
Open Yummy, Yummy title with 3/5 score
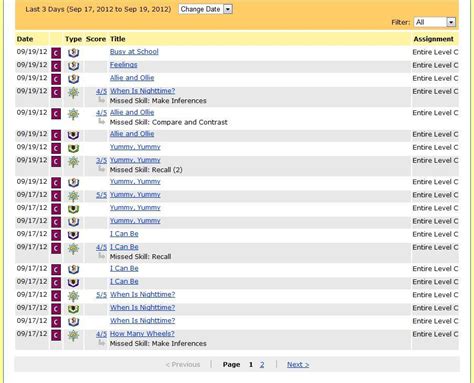coord(135,160)
